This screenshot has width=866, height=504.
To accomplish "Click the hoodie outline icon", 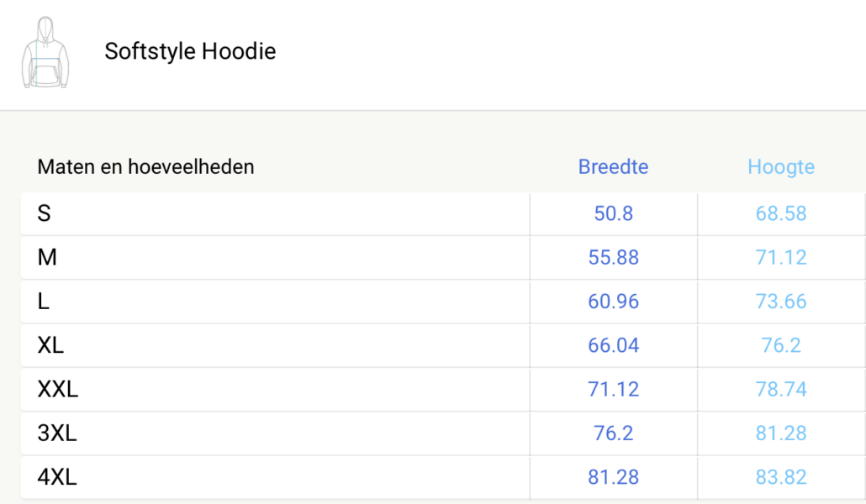I will click(45, 52).
